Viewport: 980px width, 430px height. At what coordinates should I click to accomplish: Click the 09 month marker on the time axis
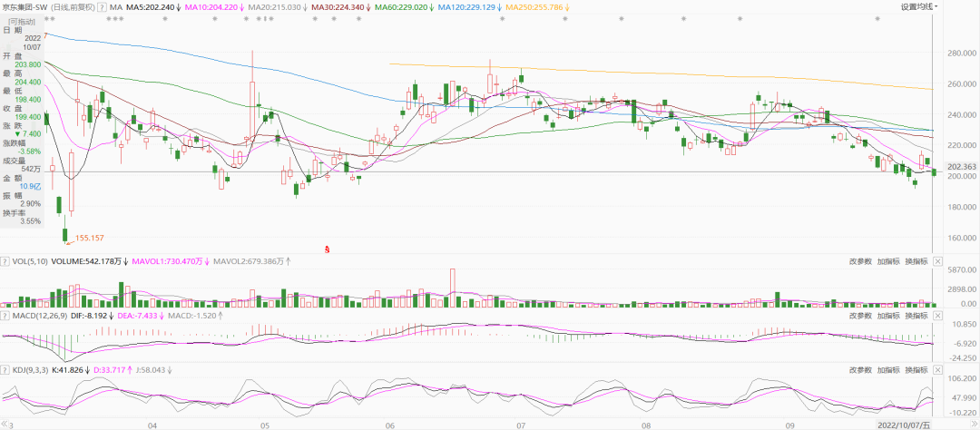tap(789, 425)
